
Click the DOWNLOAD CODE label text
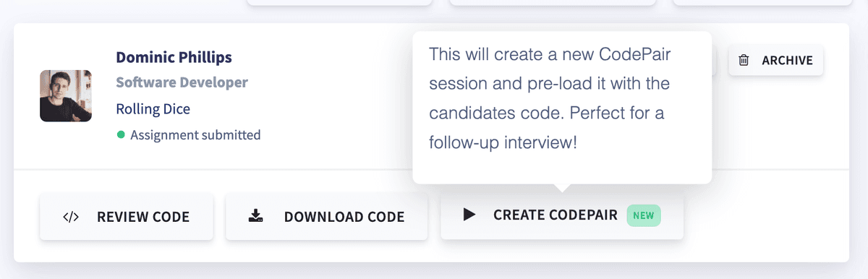pyautogui.click(x=344, y=216)
